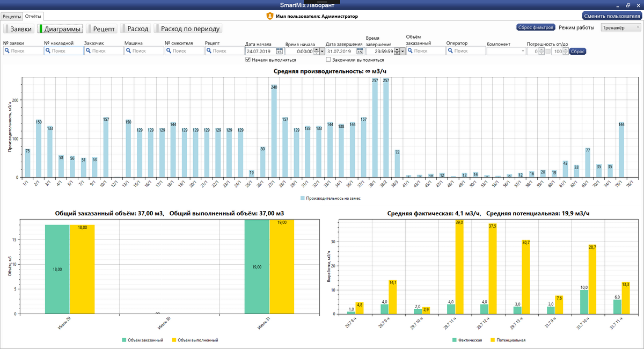The image size is (644, 349).
Task: Open the Дата завершения calendar picker
Action: (x=360, y=52)
